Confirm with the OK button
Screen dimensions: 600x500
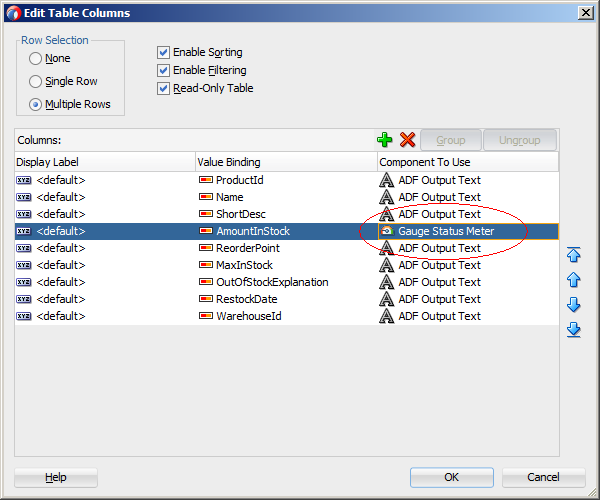click(452, 477)
